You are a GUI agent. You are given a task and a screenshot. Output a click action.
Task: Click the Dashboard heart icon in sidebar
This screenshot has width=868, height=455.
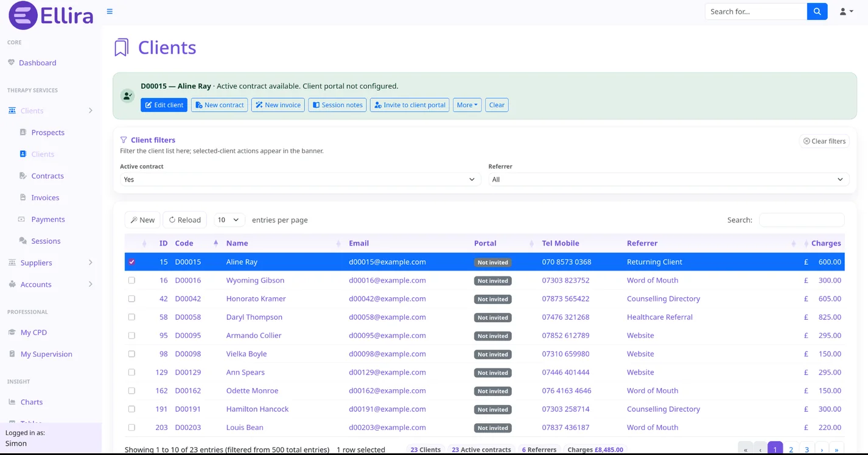tap(11, 63)
